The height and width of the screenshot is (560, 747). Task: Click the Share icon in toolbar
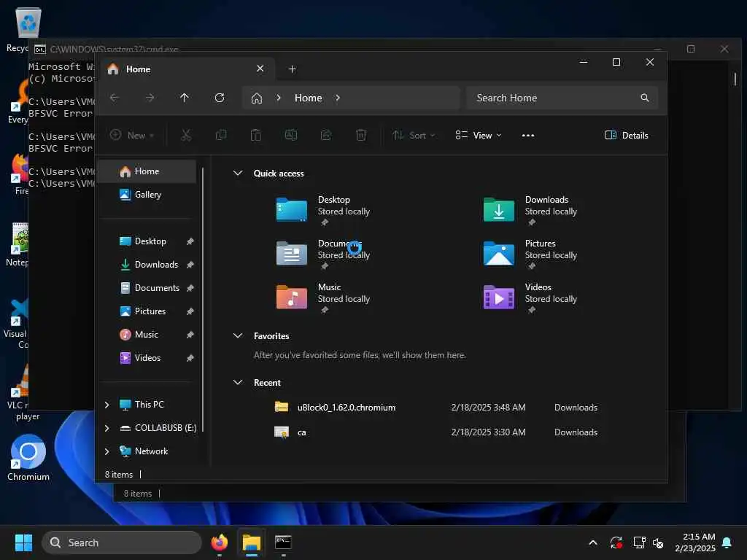326,136
